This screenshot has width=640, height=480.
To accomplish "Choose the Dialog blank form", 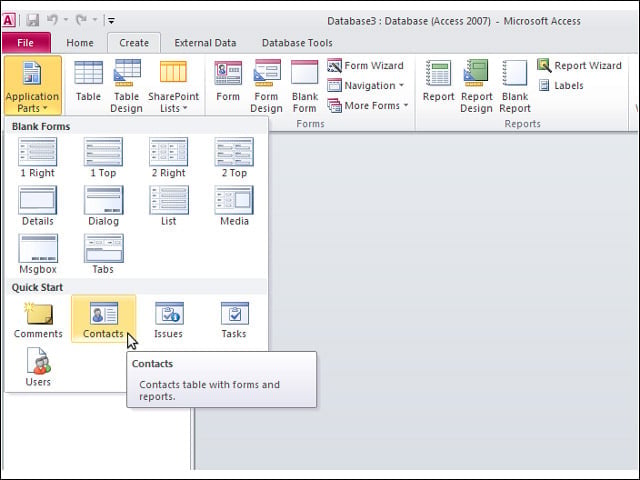I will [x=103, y=206].
